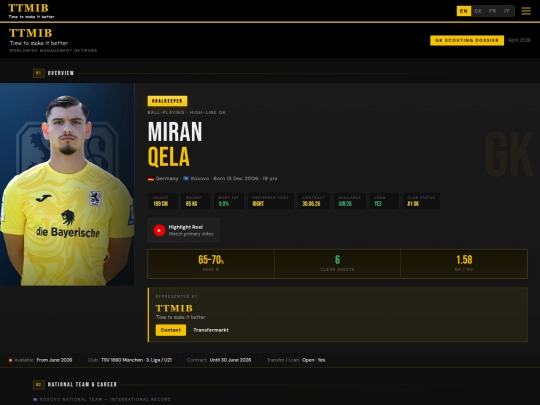Click the Loan Yes tile

coord(384,201)
